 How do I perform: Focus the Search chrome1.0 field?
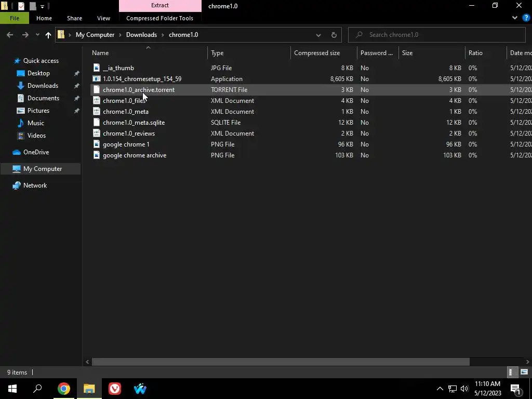[x=436, y=35]
